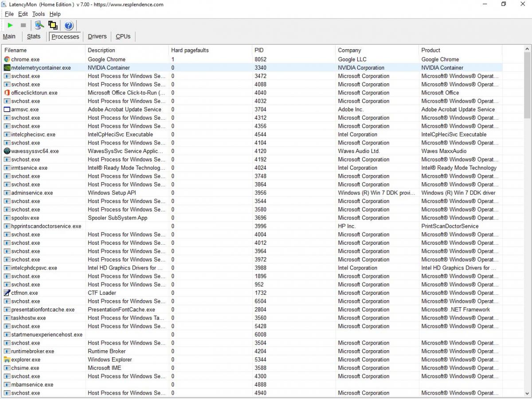Click the icon beside intelcphecisvc.exe
Viewport: 532px width, 399px height.
(x=7, y=134)
